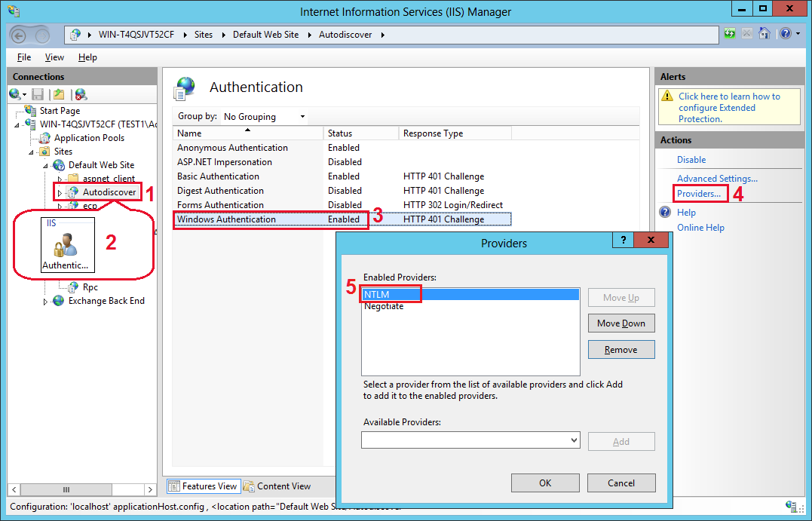
Task: Open the dropdown arrow beside Help icon
Action: [798, 34]
